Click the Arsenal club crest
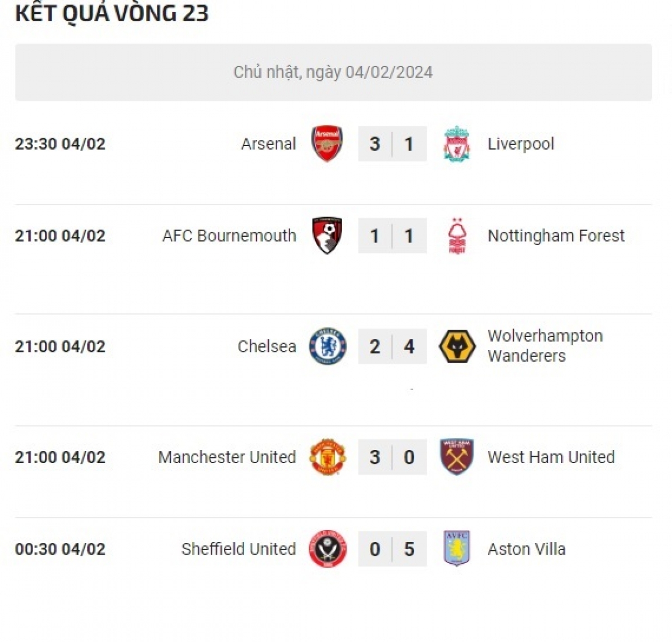 pos(327,144)
